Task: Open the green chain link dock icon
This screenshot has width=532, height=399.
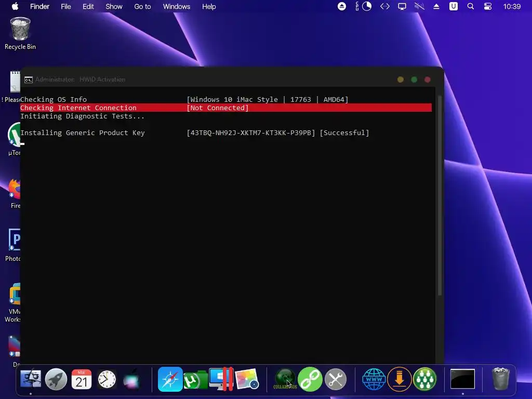Action: (310, 379)
